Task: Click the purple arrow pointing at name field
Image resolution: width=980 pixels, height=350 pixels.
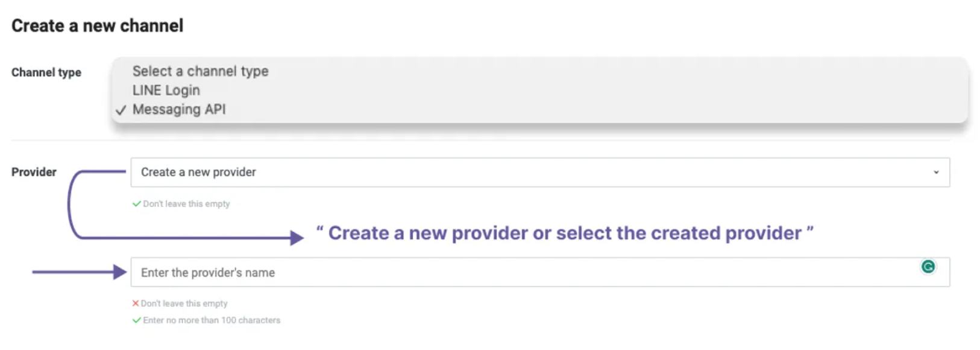Action: click(78, 272)
